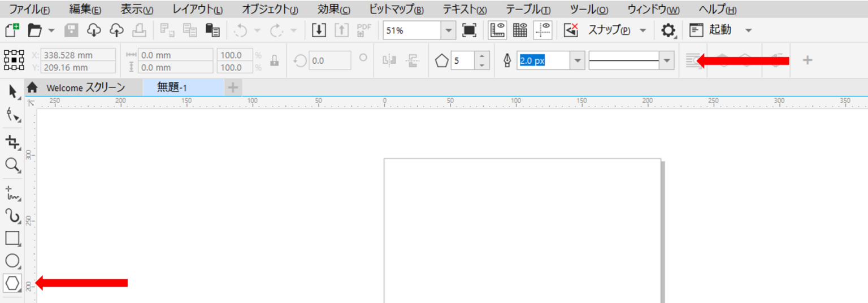Select the Rectangle tool
This screenshot has height=303, width=868.
tap(12, 238)
